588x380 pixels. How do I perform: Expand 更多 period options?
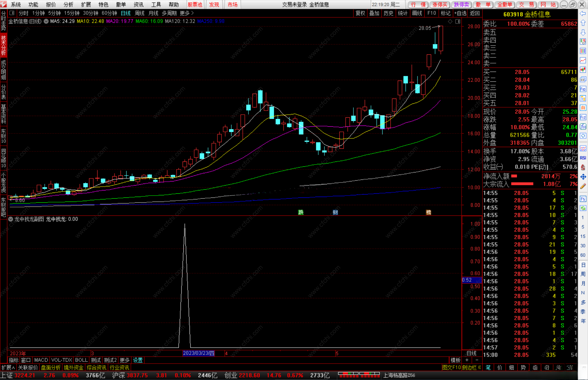tap(187, 13)
